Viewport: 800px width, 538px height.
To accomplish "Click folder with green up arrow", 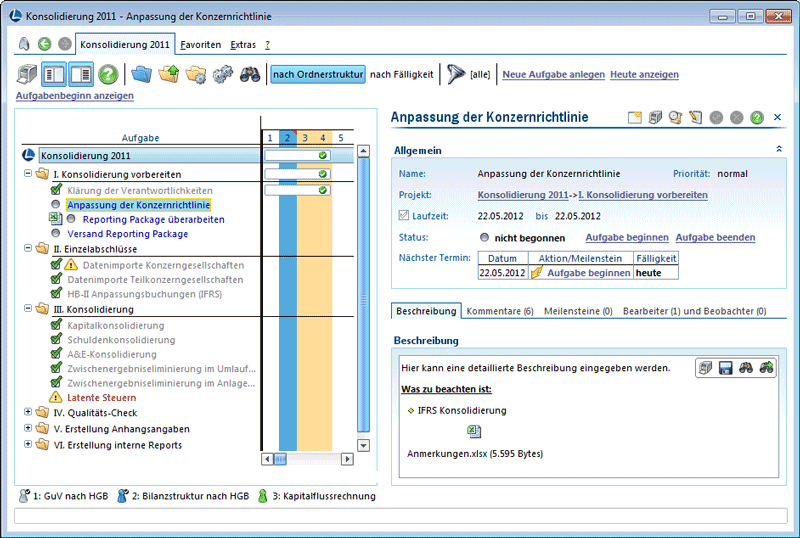I will point(169,75).
